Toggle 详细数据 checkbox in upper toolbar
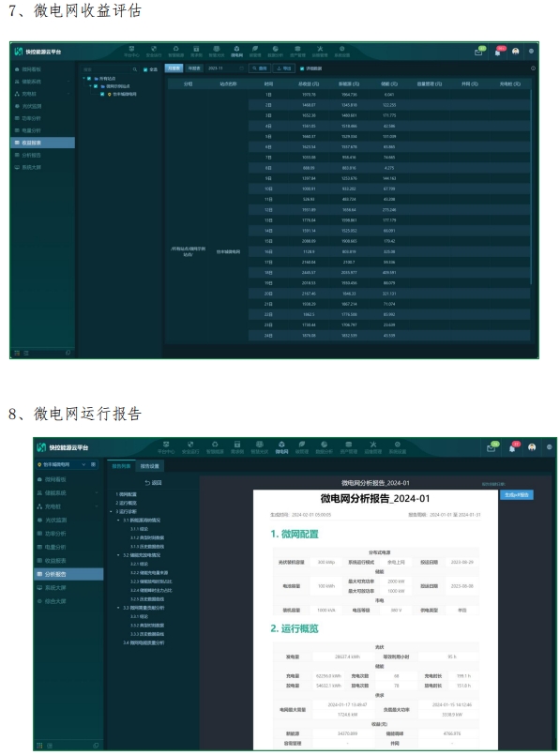The width and height of the screenshot is (560, 755). coord(302,68)
